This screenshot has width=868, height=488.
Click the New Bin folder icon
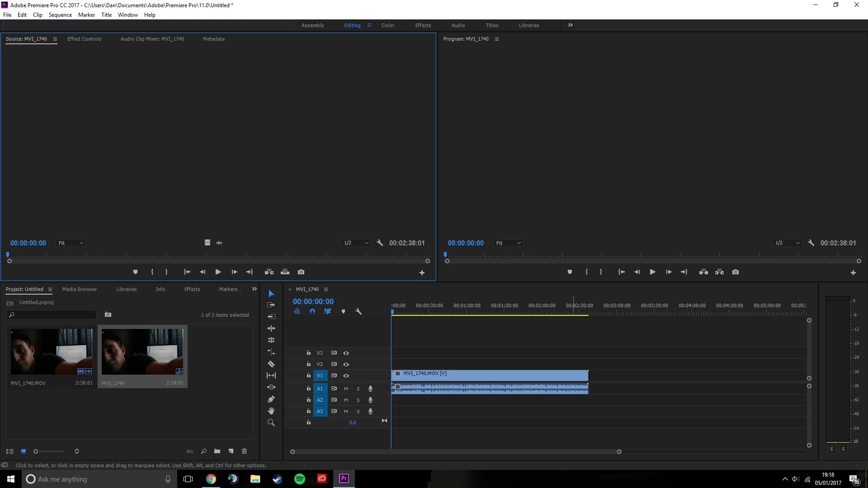click(217, 451)
